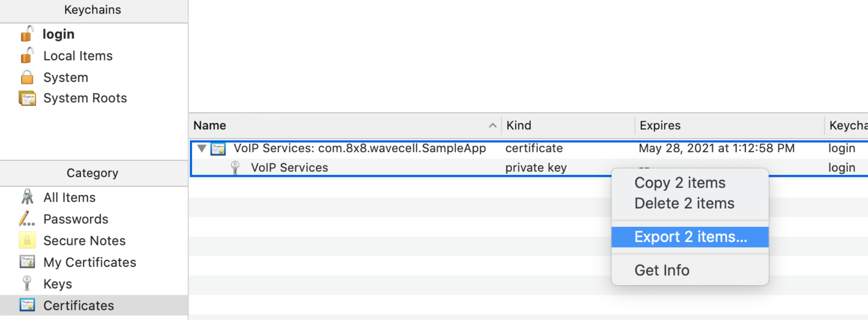Image resolution: width=868 pixels, height=320 pixels.
Task: Click the certificate icon beside VoIP Services: com.8x8.wavecell.SampleApp
Action: point(218,149)
